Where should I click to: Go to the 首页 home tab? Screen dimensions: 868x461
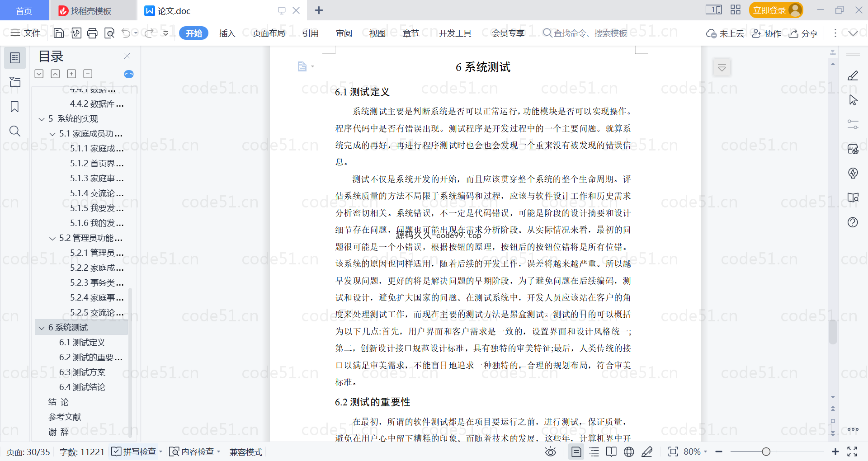pyautogui.click(x=24, y=10)
